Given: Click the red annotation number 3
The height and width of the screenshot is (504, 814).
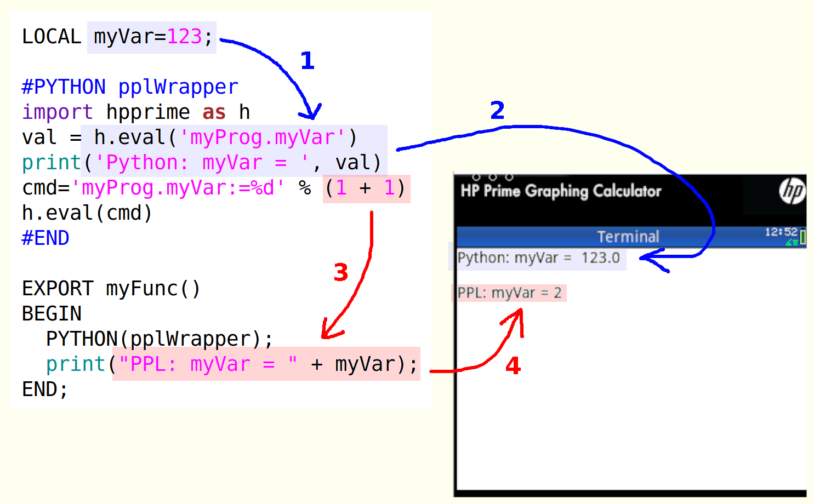Looking at the screenshot, I should [341, 272].
